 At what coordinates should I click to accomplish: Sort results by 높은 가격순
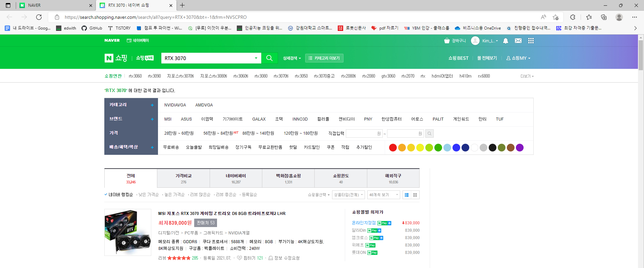tap(174, 195)
